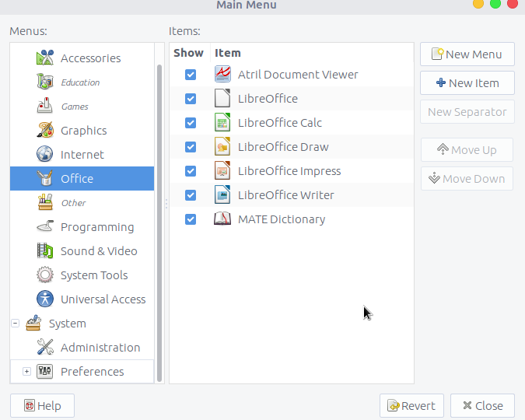Click the New Menu button

pyautogui.click(x=467, y=54)
